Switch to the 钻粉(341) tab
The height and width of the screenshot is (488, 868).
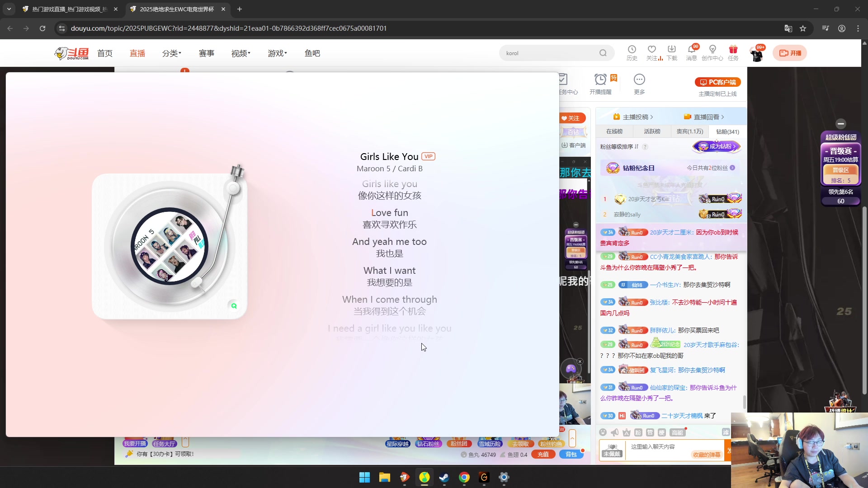(x=727, y=131)
